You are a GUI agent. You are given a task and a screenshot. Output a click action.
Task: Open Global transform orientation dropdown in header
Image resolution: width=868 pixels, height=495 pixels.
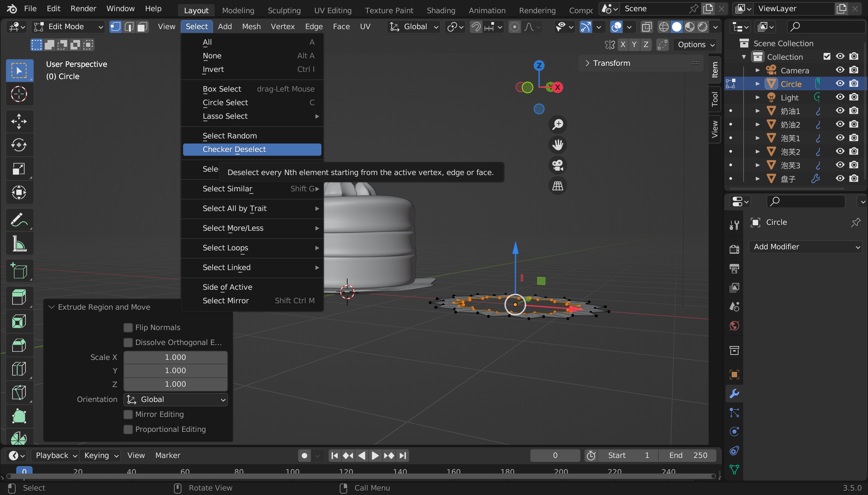coord(413,26)
